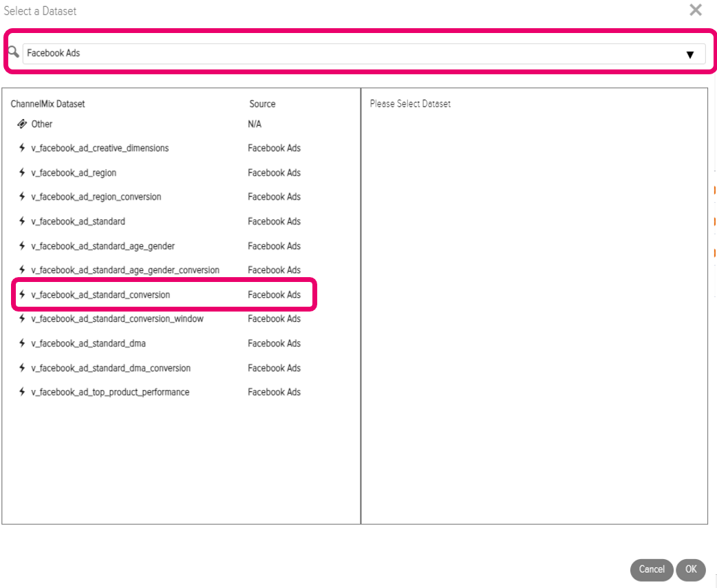Click the search magnifier icon

[x=14, y=52]
